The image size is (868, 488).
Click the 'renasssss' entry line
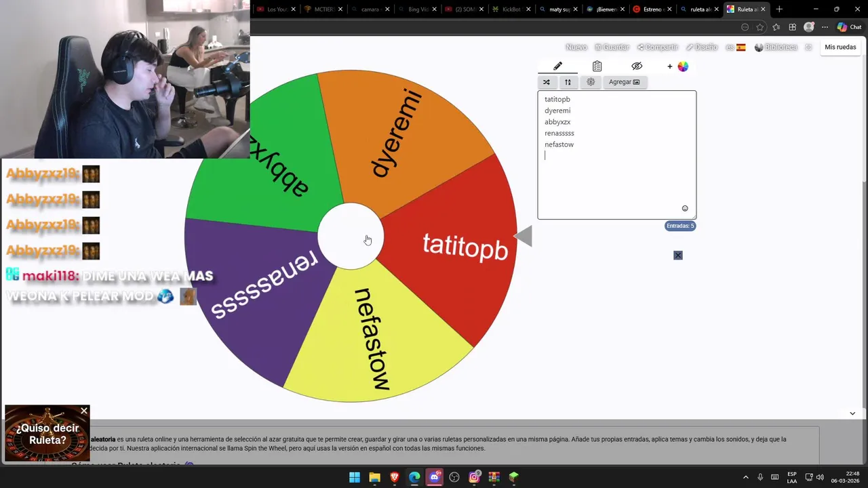pos(559,134)
